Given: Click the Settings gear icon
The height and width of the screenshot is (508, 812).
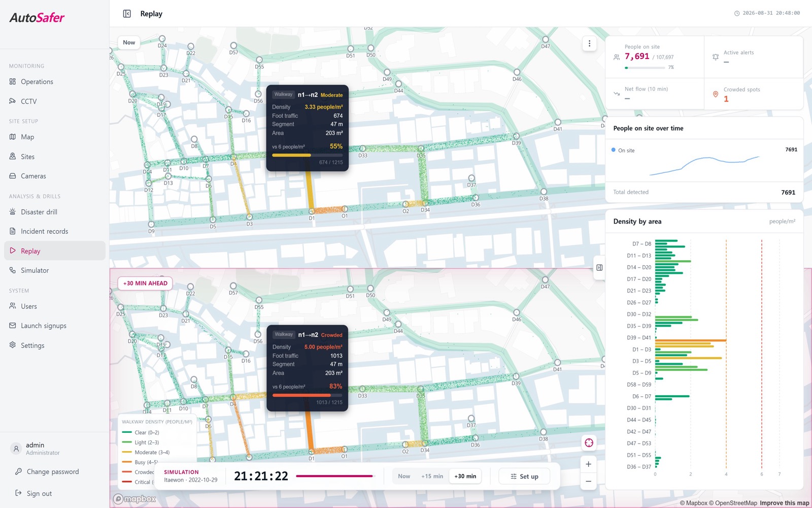Looking at the screenshot, I should [13, 345].
